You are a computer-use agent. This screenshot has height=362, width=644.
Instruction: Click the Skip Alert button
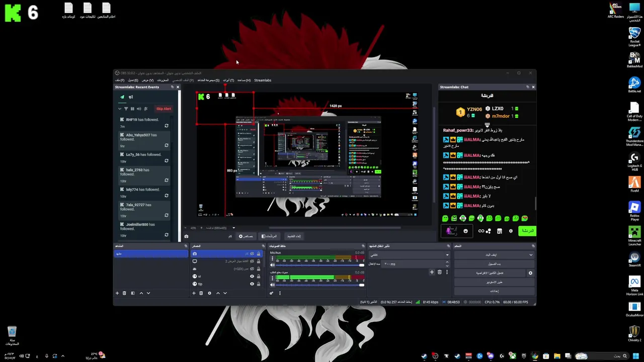click(x=164, y=109)
